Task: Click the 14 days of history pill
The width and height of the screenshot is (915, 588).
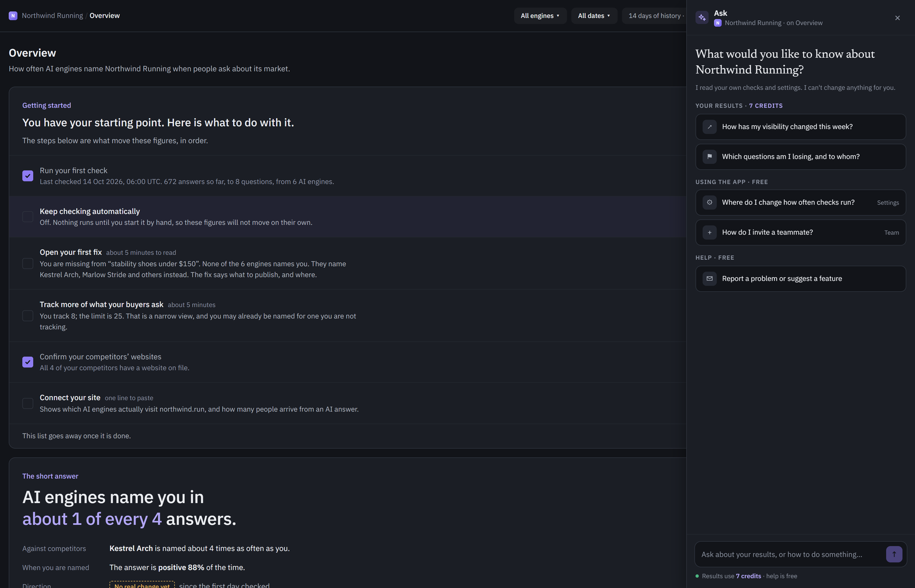Action: point(655,16)
